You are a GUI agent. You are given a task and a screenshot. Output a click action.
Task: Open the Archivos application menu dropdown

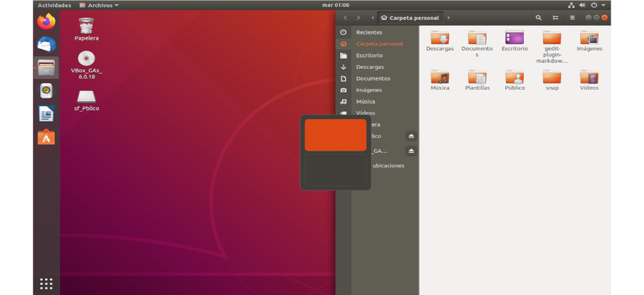tap(99, 5)
